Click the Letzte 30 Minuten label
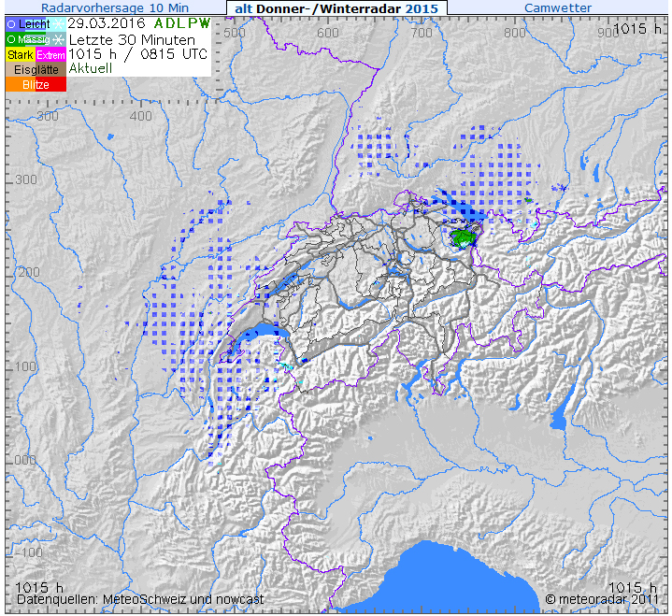Viewport: 672px width, 616px height. click(132, 40)
